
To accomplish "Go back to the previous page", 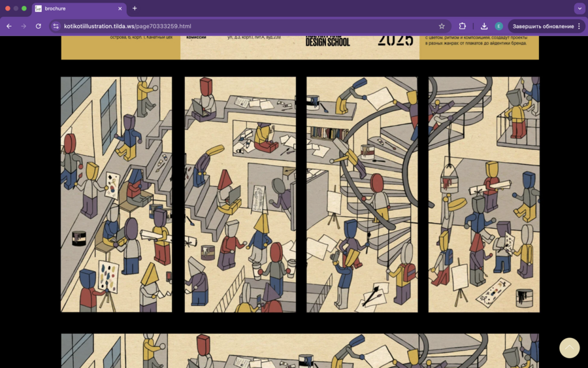I will pyautogui.click(x=9, y=26).
